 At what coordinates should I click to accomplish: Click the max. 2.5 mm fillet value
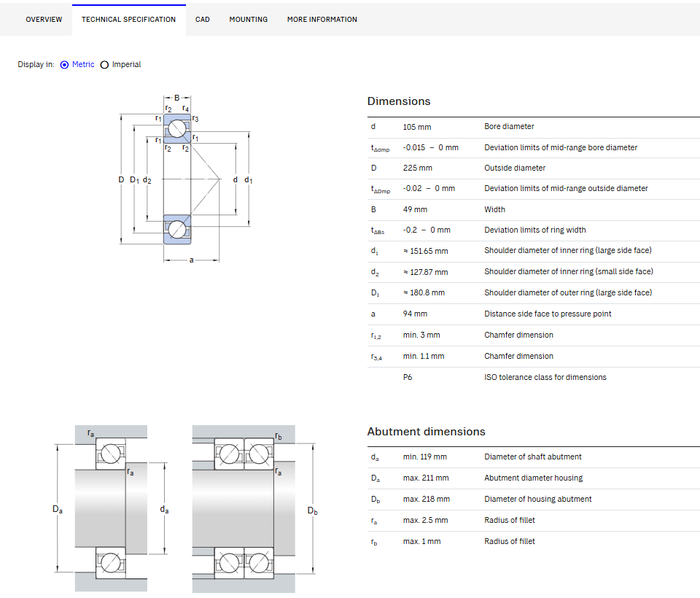[425, 520]
